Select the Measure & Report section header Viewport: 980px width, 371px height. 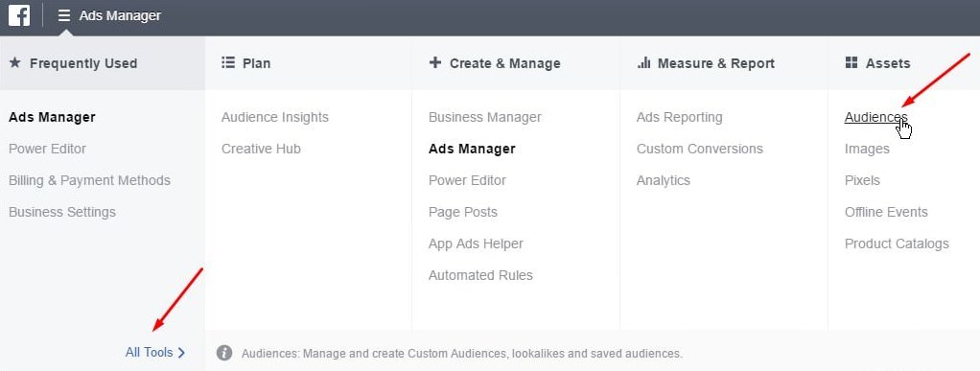click(x=716, y=63)
